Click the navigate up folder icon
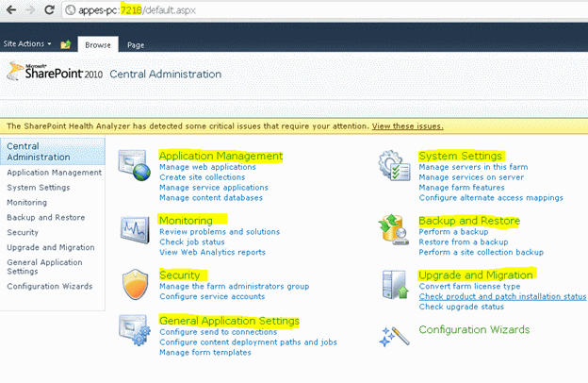The width and height of the screenshot is (588, 383). [66, 44]
